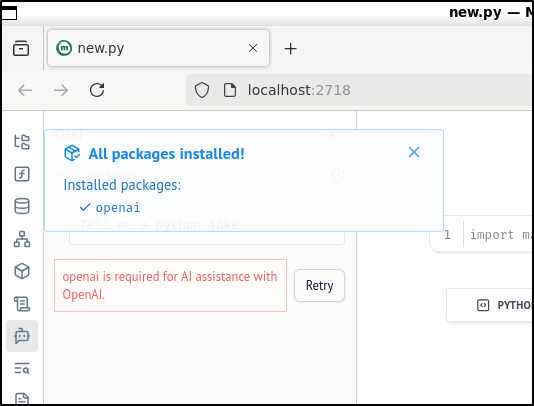Screen dimensions: 534x406
Task: Dismiss the All packages installed notification
Action: coord(414,152)
